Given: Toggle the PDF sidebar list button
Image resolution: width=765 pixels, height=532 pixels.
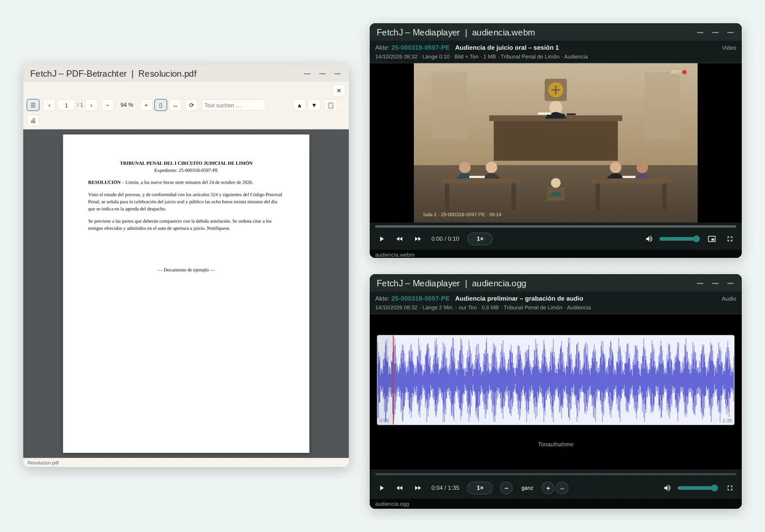Looking at the screenshot, I should point(33,105).
